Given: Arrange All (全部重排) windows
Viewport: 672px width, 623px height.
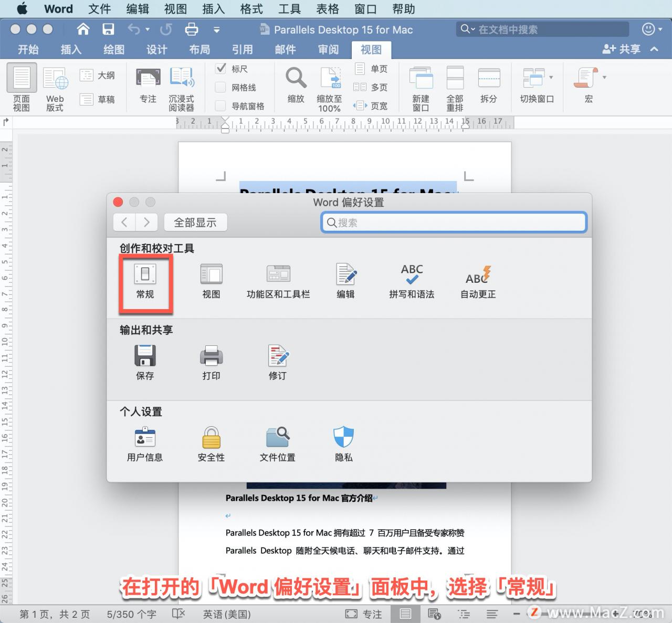Looking at the screenshot, I should point(455,88).
